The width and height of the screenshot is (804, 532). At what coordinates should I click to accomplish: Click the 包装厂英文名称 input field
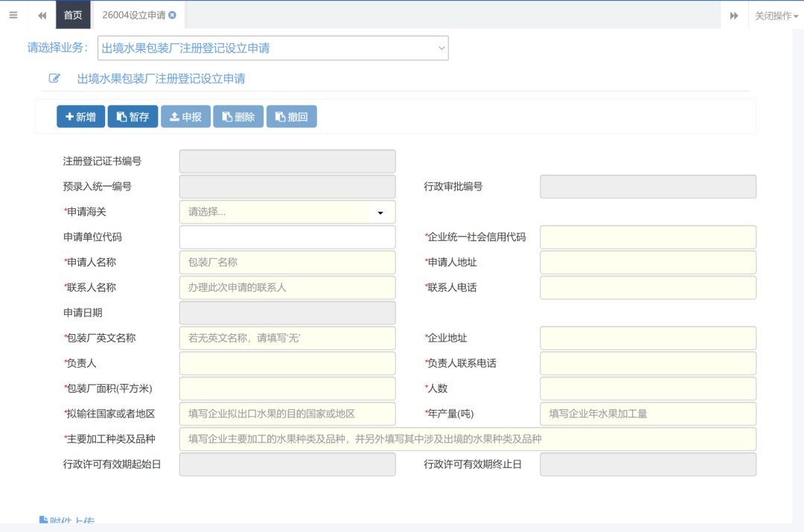287,339
